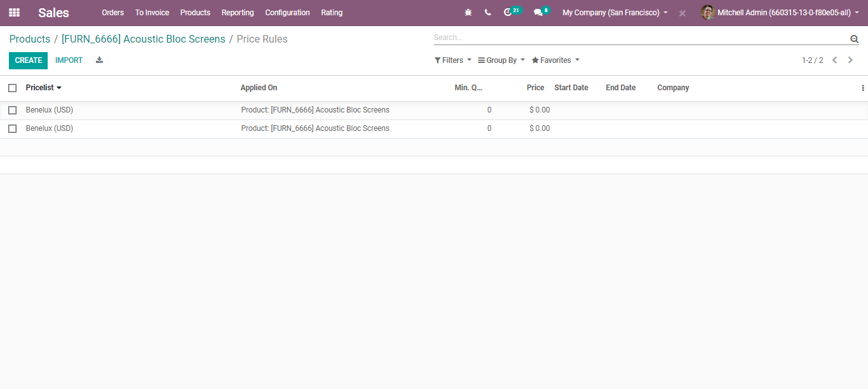Click second row 'Product: [FURN_6666] Acoustic Bloc Screens'
This screenshot has width=868, height=389.
coord(315,128)
